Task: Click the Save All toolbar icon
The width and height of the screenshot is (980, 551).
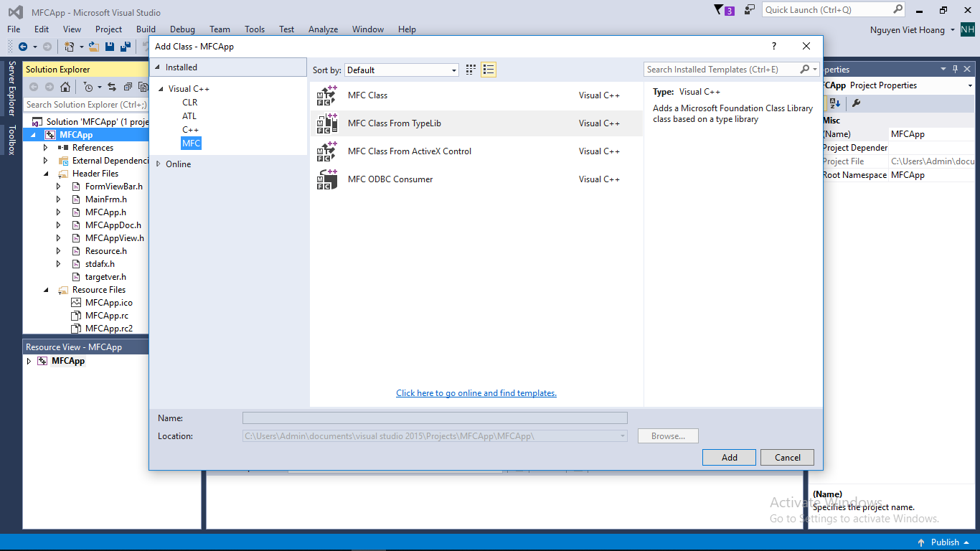Action: click(x=125, y=47)
